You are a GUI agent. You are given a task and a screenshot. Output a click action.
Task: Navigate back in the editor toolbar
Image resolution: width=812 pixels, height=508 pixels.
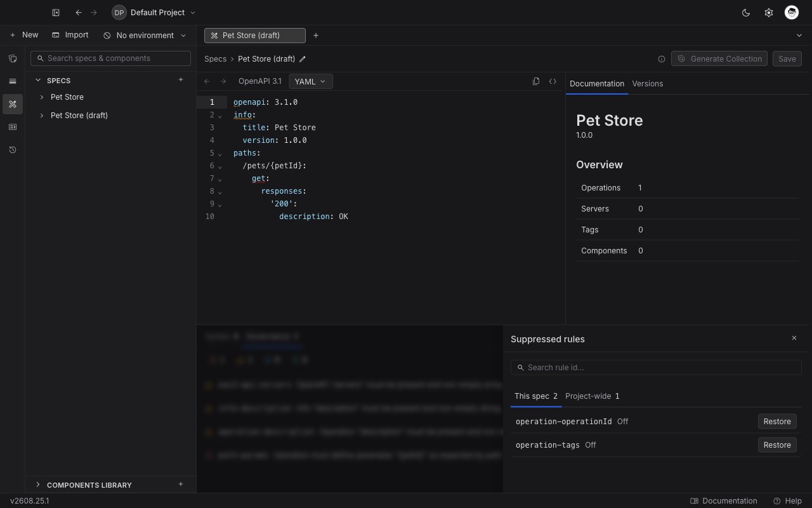[207, 81]
